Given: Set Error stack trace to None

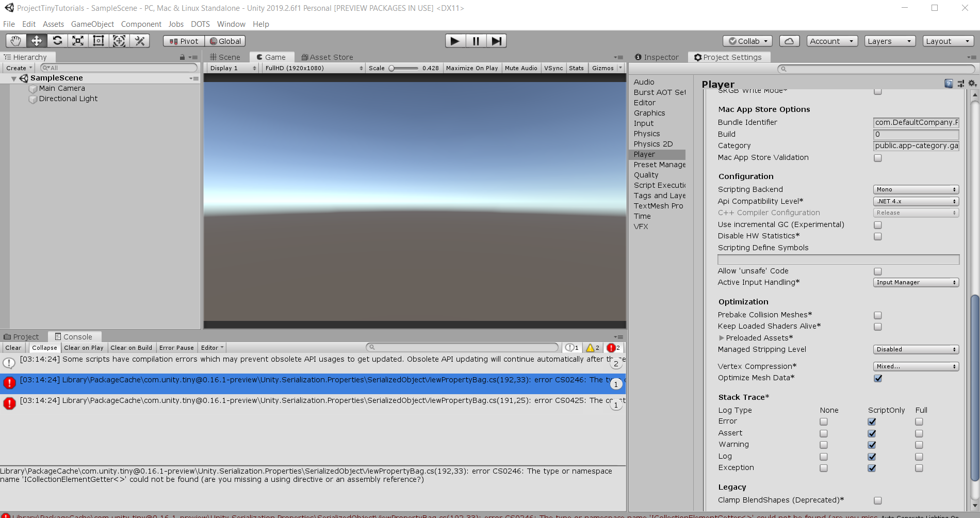Looking at the screenshot, I should pyautogui.click(x=824, y=422).
